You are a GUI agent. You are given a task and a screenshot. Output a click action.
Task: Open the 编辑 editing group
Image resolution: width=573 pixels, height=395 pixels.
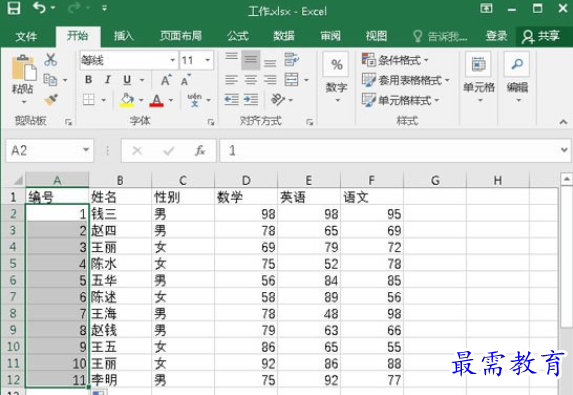[517, 77]
